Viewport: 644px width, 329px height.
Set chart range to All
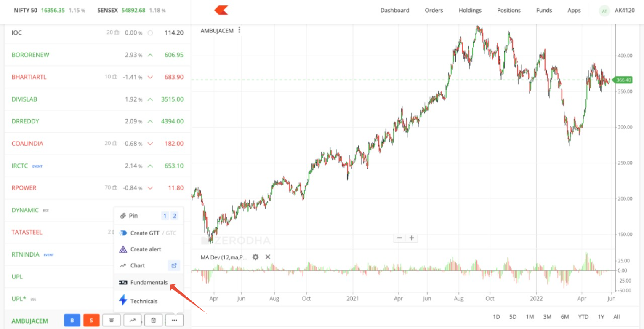[x=617, y=317]
